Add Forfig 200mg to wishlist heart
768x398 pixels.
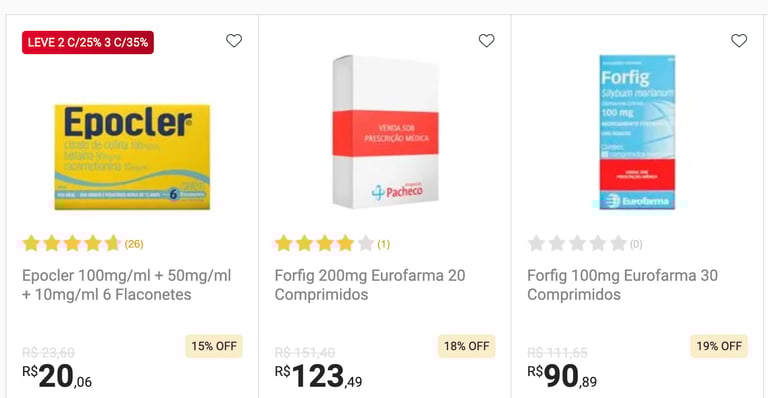click(486, 41)
